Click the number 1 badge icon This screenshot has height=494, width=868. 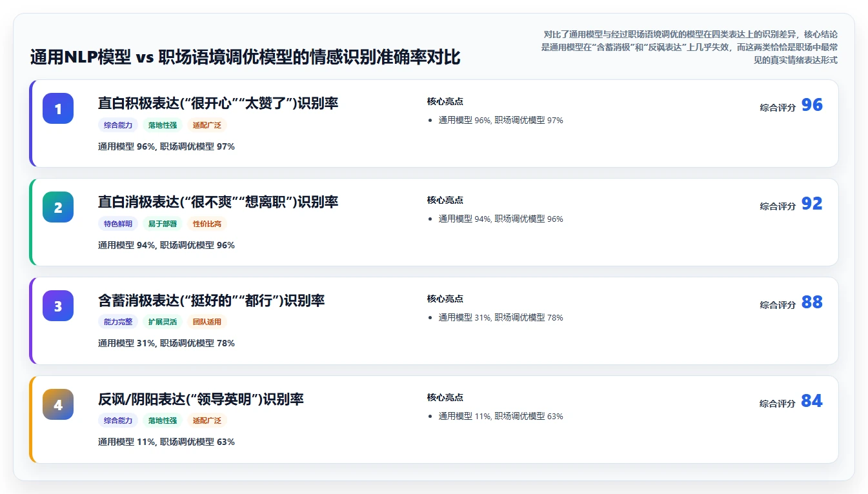58,108
